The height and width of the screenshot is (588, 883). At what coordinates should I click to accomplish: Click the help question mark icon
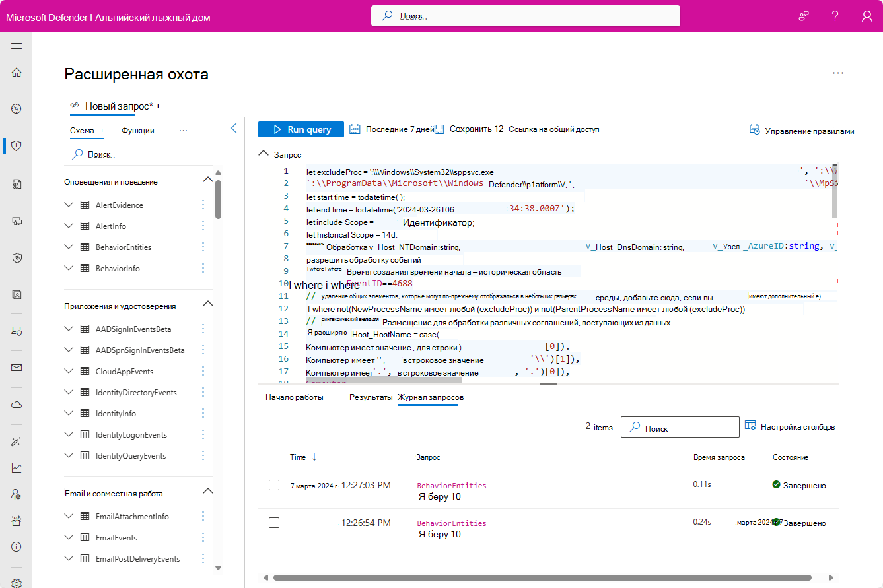(x=835, y=16)
